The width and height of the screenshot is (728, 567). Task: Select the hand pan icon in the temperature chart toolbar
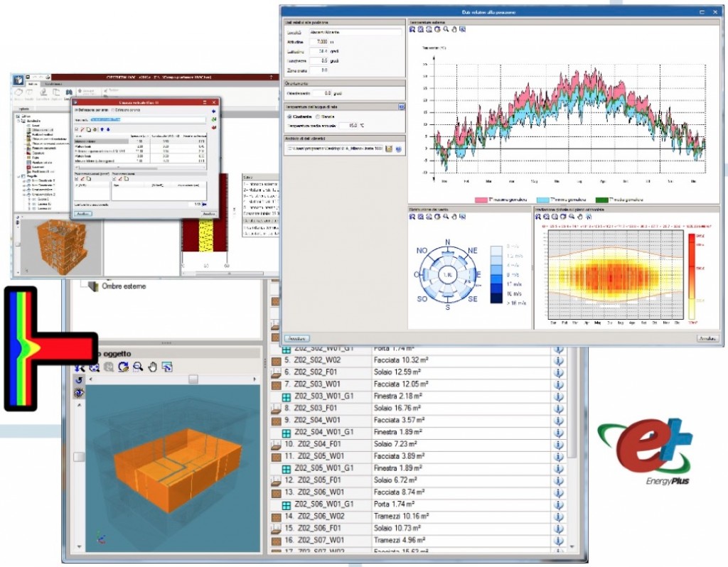click(455, 29)
